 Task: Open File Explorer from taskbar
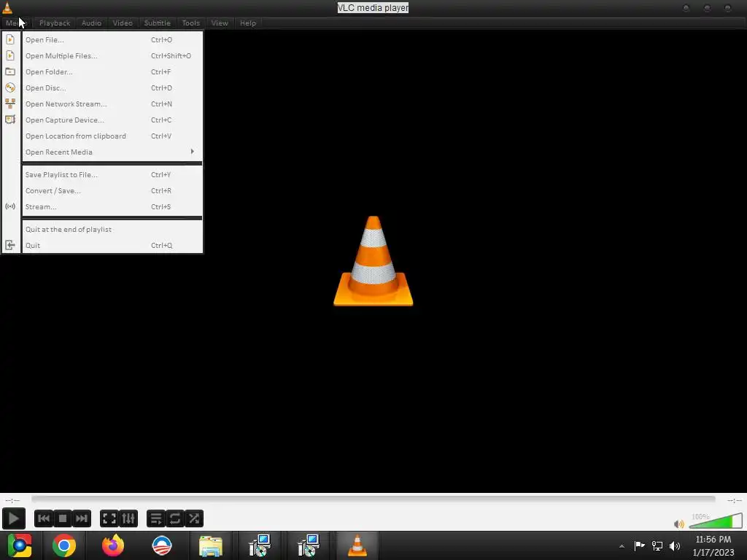211,546
